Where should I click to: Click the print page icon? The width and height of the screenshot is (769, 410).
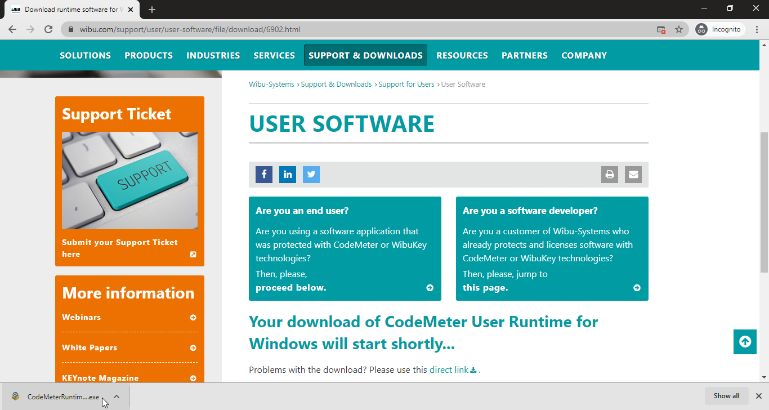click(x=610, y=174)
